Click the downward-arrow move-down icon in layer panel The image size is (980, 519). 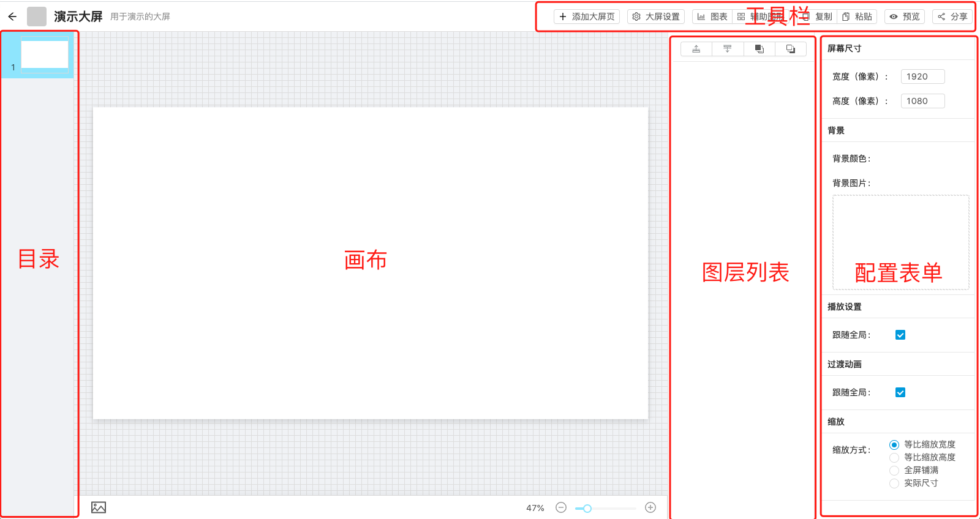(x=728, y=49)
